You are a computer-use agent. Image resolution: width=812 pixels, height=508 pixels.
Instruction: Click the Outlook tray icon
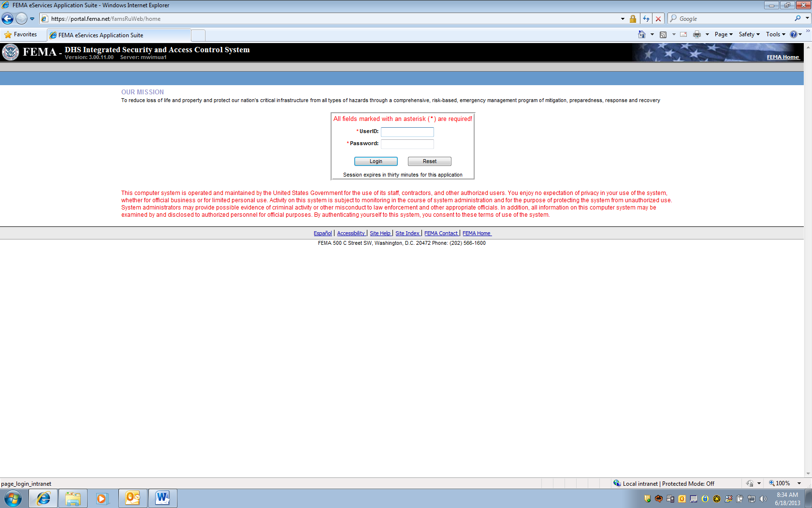point(682,499)
